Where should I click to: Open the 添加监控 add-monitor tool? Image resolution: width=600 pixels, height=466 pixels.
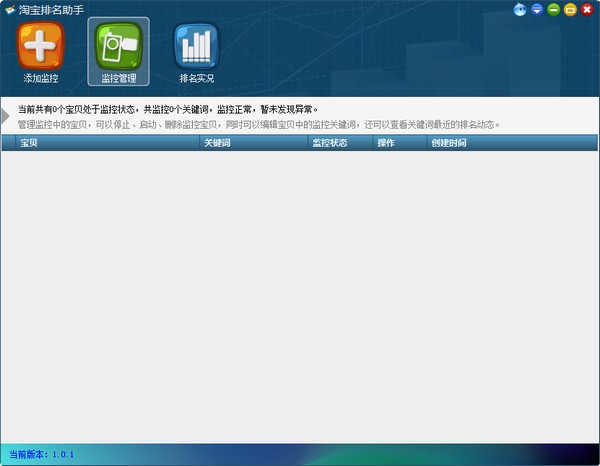pyautogui.click(x=41, y=52)
